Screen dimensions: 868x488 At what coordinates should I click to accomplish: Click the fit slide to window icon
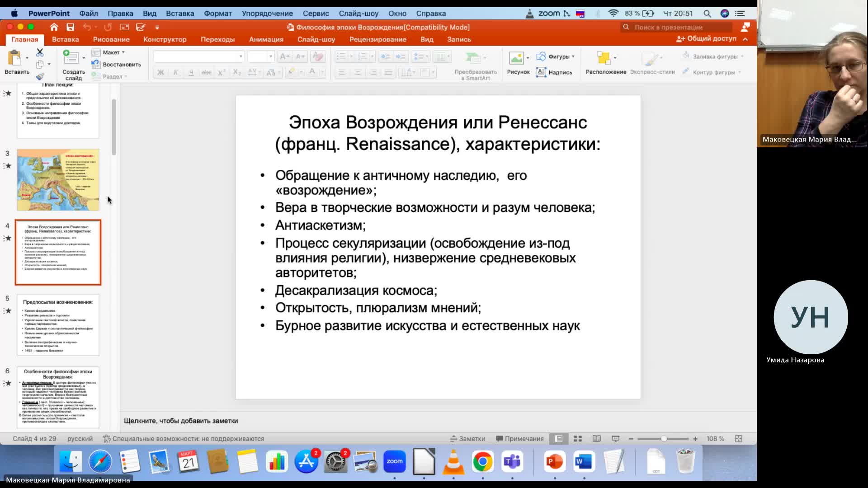[x=739, y=439]
